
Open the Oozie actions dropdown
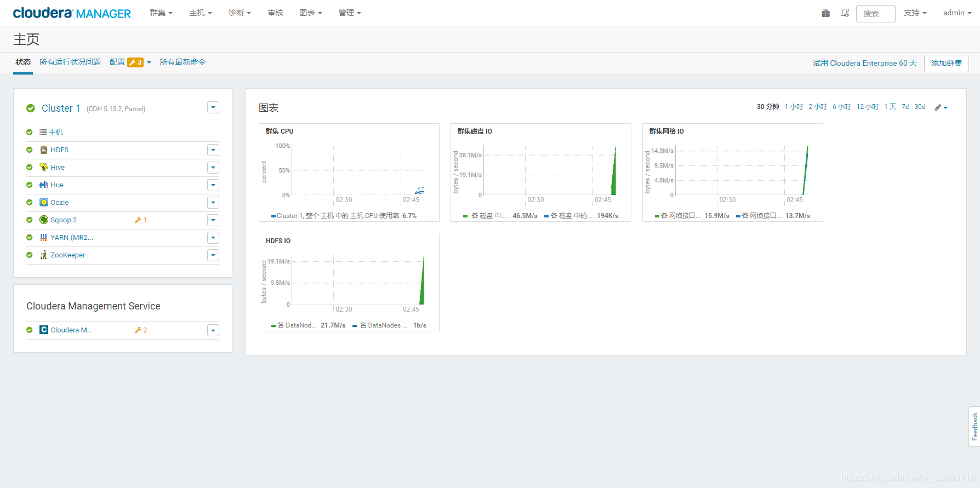(213, 203)
